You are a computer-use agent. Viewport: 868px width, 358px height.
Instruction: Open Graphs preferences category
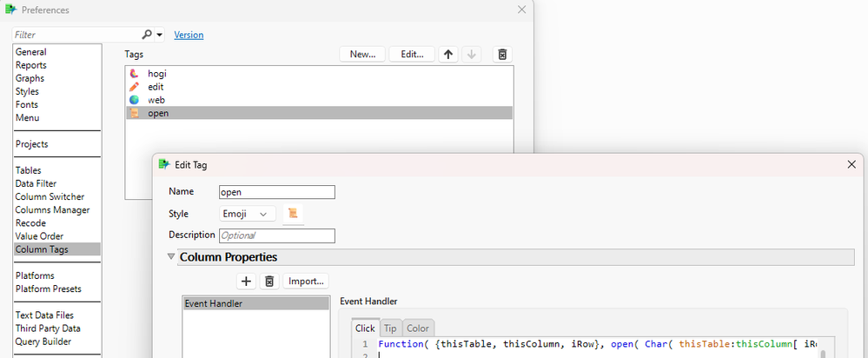(x=30, y=78)
